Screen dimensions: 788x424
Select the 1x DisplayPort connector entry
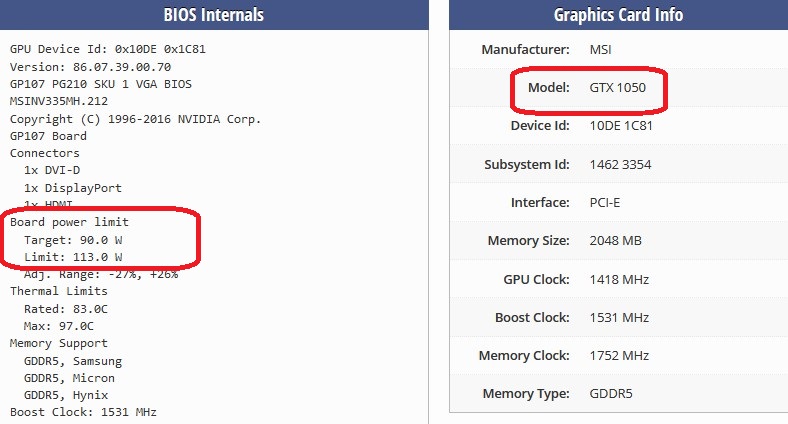(x=73, y=188)
